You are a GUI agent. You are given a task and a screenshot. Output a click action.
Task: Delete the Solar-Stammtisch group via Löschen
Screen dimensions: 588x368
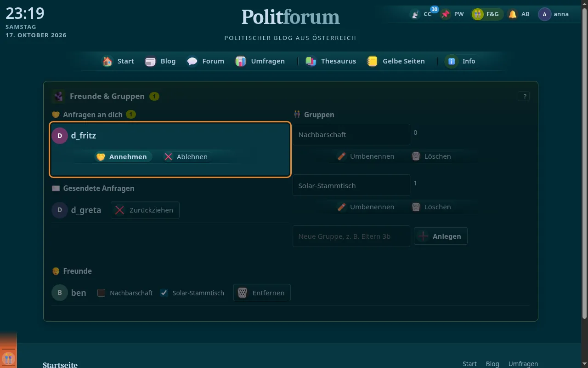click(x=431, y=207)
